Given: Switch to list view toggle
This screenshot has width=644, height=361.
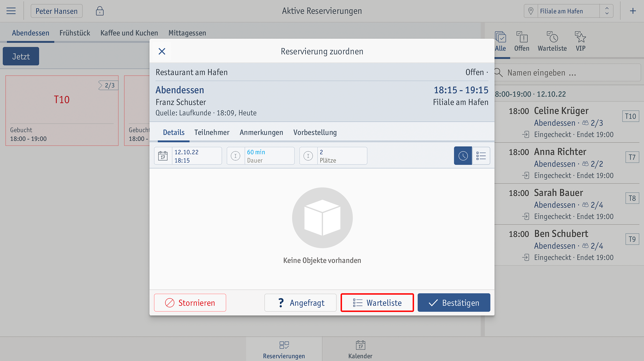Looking at the screenshot, I should [x=481, y=156].
